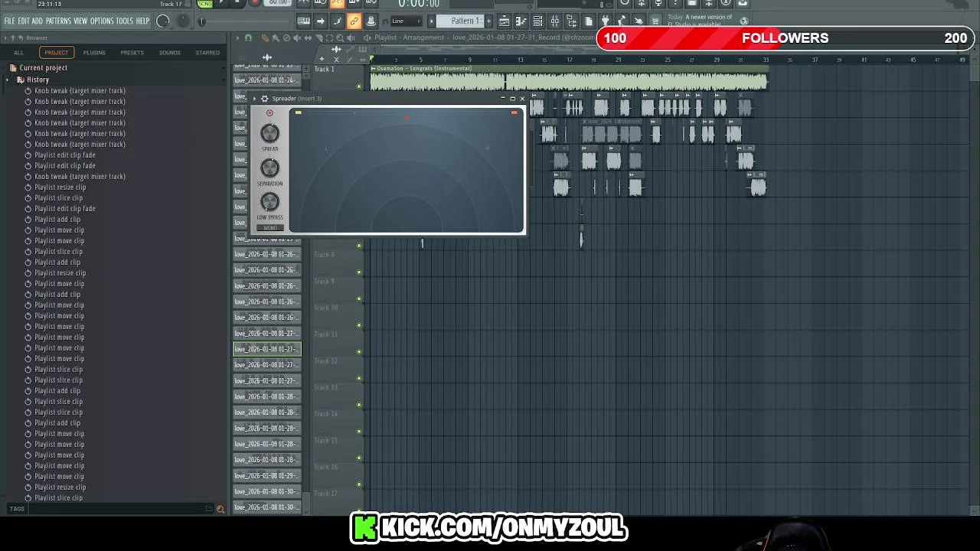Image resolution: width=980 pixels, height=551 pixels.
Task: Switch browser to the SOUNDS tab
Action: click(x=169, y=53)
